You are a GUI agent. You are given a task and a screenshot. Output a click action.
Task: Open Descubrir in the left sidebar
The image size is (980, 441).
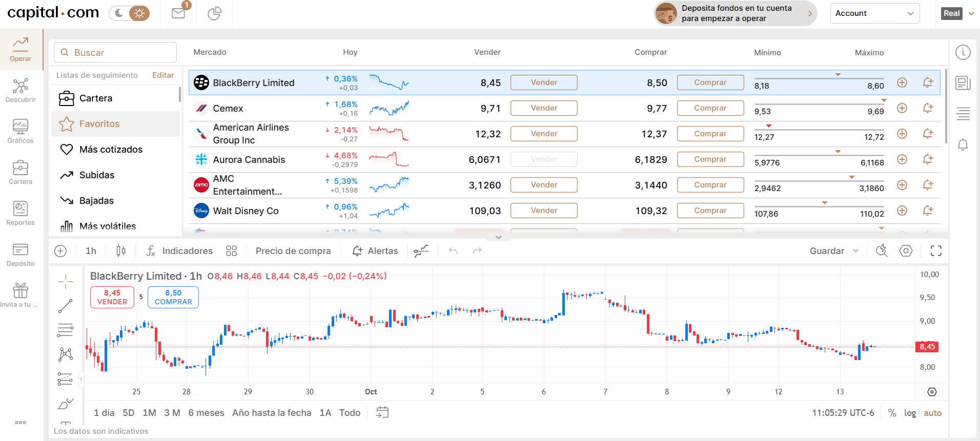tap(21, 90)
